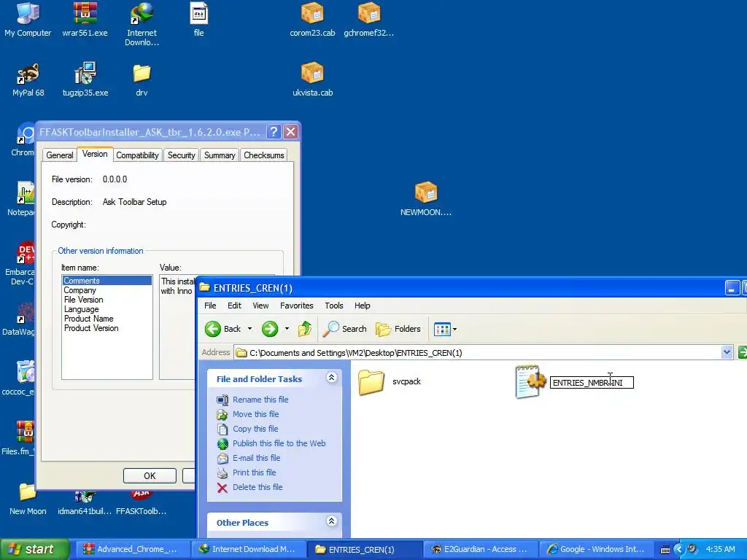Open Edit menu in Explorer
Viewport: 747px width, 560px height.
tap(234, 306)
